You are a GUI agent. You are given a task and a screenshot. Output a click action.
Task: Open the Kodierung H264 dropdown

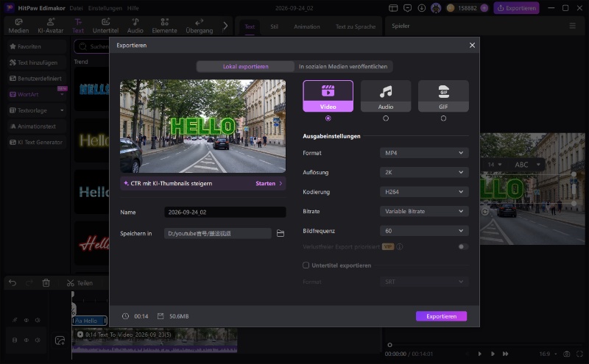424,192
